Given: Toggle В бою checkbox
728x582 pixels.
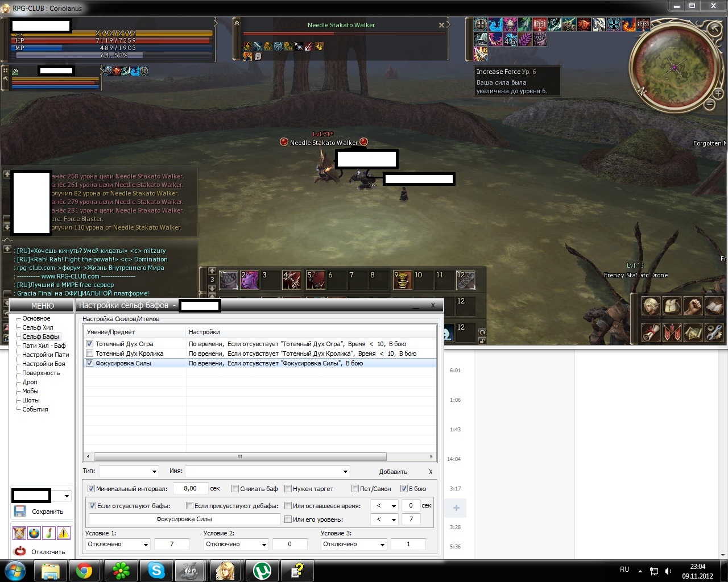Looking at the screenshot, I should pyautogui.click(x=404, y=489).
